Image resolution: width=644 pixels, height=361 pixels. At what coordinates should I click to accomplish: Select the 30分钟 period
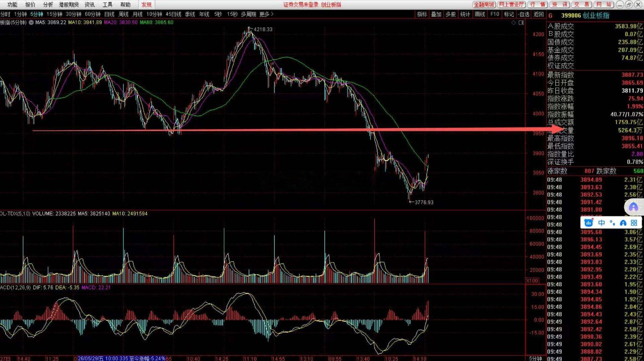73,14
